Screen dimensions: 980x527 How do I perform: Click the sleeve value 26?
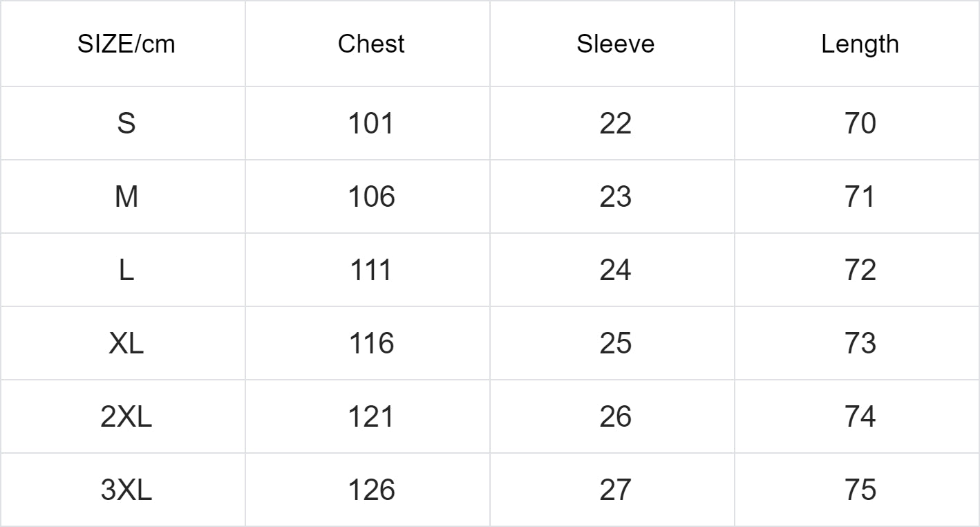(615, 417)
